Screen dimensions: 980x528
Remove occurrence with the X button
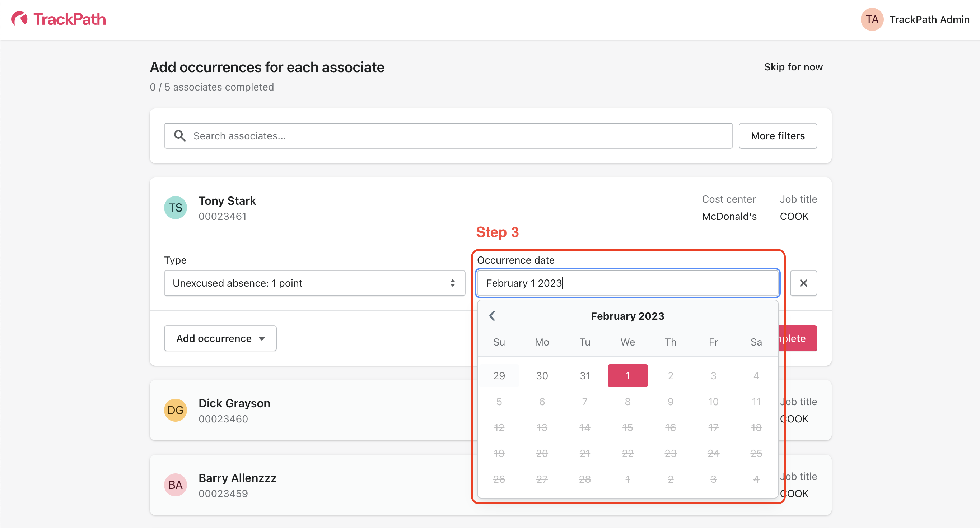pyautogui.click(x=803, y=283)
